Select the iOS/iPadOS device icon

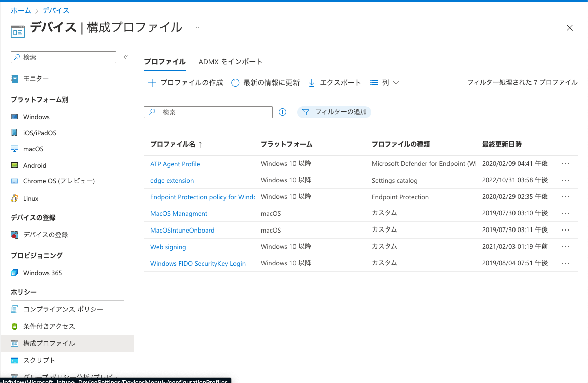(x=14, y=133)
